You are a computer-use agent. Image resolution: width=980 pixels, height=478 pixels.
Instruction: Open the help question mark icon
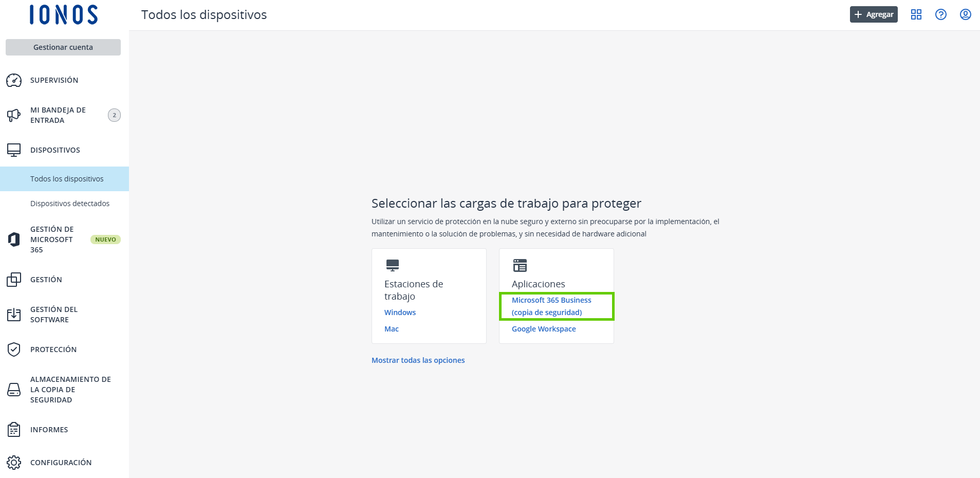tap(940, 14)
